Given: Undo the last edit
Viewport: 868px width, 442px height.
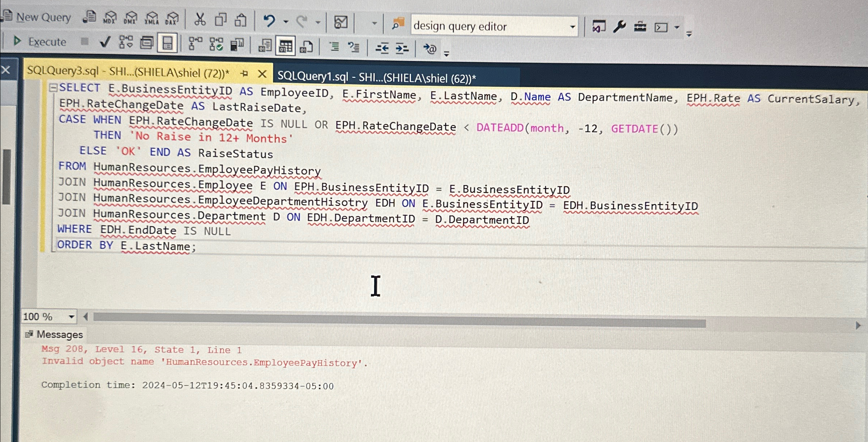Looking at the screenshot, I should click(x=269, y=22).
